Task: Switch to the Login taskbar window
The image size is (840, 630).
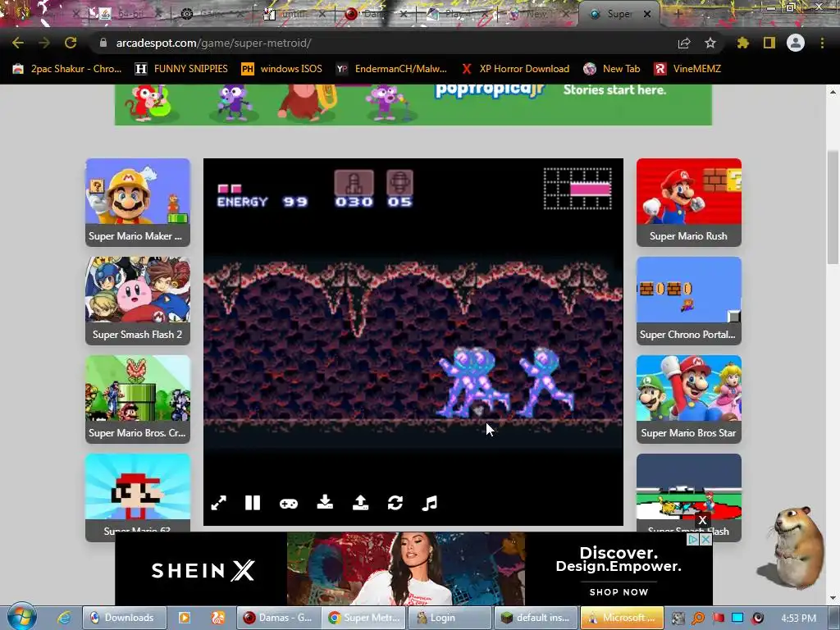Action: (x=450, y=618)
